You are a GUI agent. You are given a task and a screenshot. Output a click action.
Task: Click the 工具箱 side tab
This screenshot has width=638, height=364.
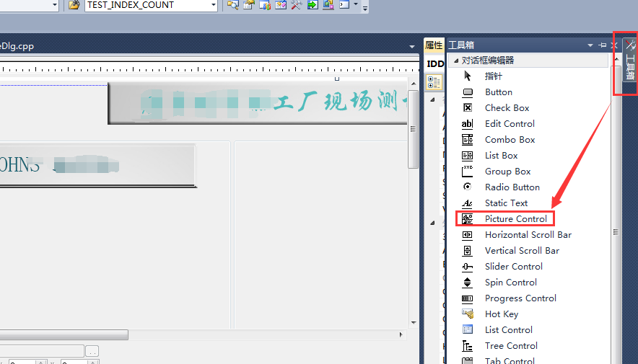click(x=630, y=60)
